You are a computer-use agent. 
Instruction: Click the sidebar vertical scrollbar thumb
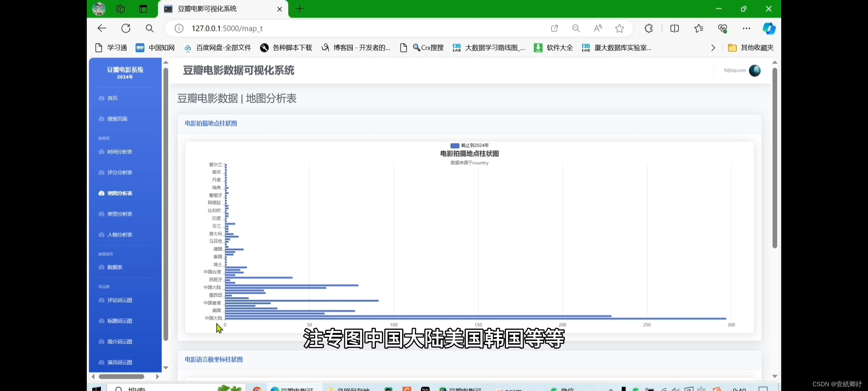pyautogui.click(x=166, y=205)
